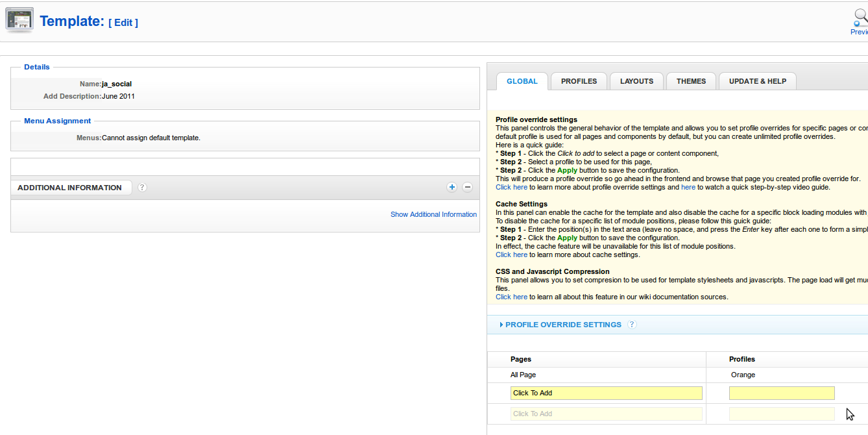Open the Profiles tab
The width and height of the screenshot is (868, 435).
tap(579, 81)
